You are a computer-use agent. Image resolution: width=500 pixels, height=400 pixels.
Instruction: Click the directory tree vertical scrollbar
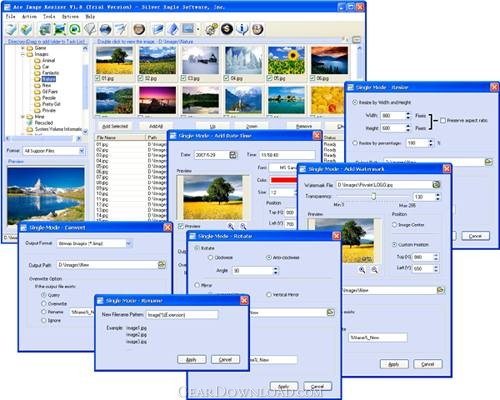[x=85, y=88]
